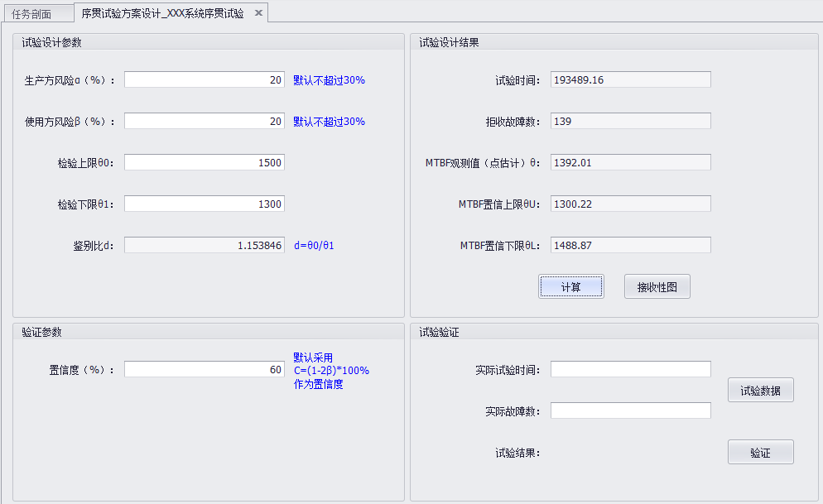This screenshot has width=823, height=504.
Task: Click the 检验下限θ1 value field
Action: 204,203
